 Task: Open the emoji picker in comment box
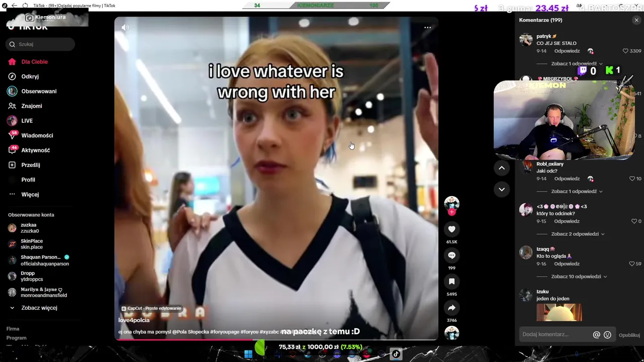coord(607,335)
